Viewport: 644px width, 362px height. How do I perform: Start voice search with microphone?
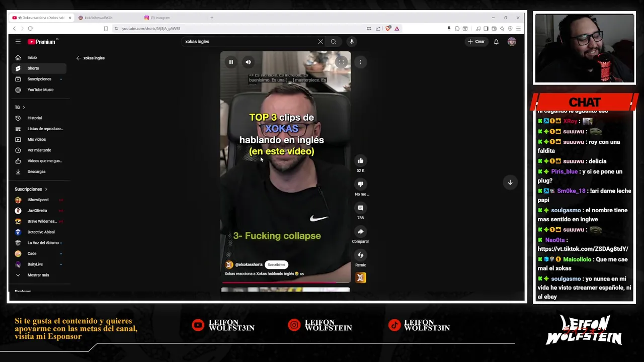[352, 42]
